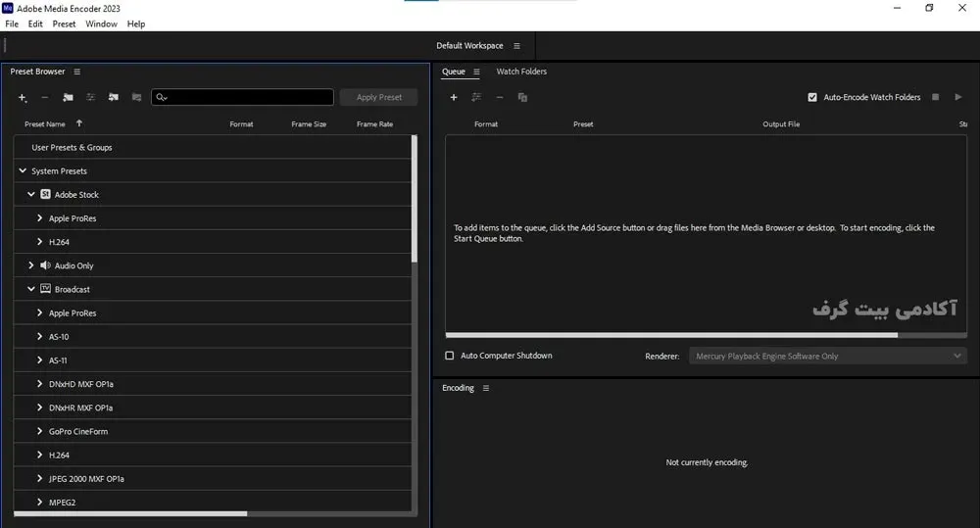Collapse the System Presets group
This screenshot has width=980, height=528.
coord(23,170)
